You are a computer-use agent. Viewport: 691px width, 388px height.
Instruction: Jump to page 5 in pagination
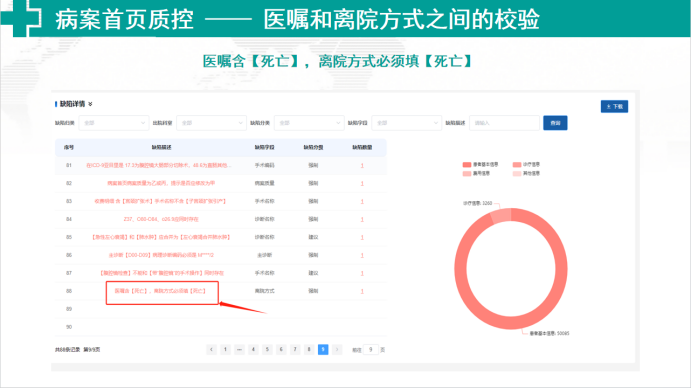267,350
